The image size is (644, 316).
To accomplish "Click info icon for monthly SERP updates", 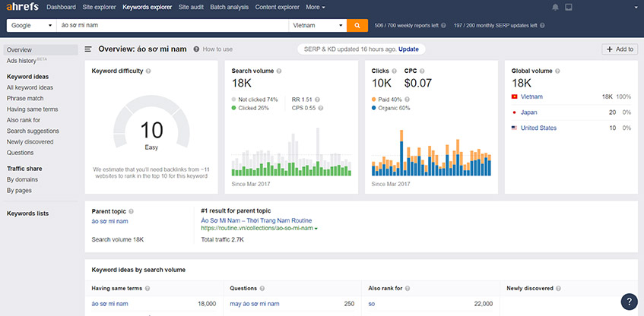I will point(542,25).
